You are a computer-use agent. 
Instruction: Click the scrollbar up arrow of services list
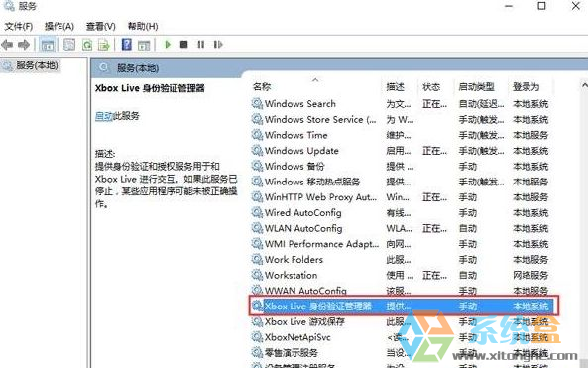[584, 86]
